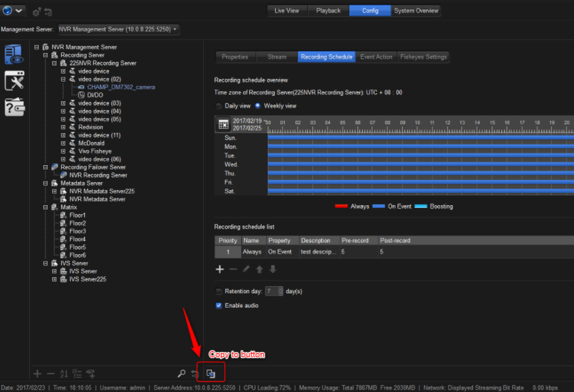Screen dimensions: 574x392
Task: Click the Live View button
Action: (x=288, y=11)
